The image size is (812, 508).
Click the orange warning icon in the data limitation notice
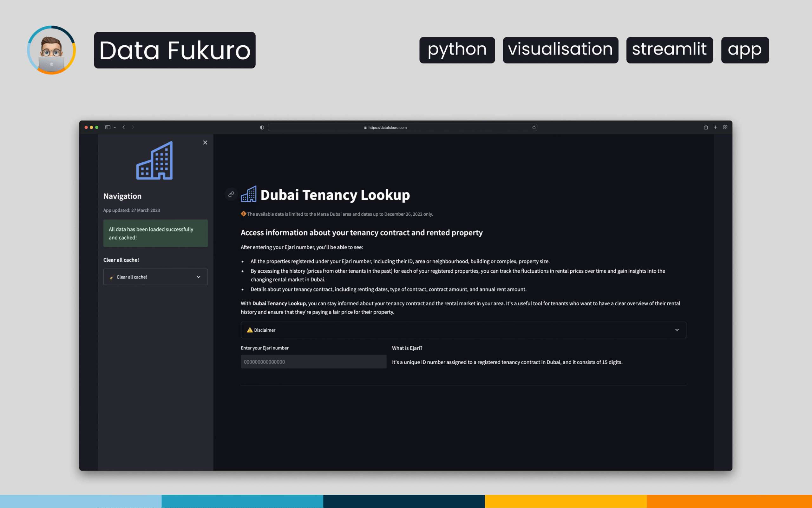point(243,214)
